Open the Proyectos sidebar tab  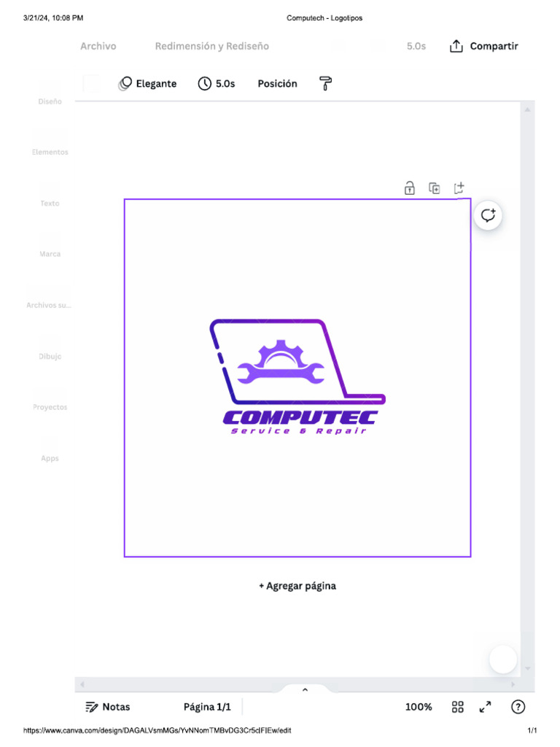pyautogui.click(x=50, y=407)
